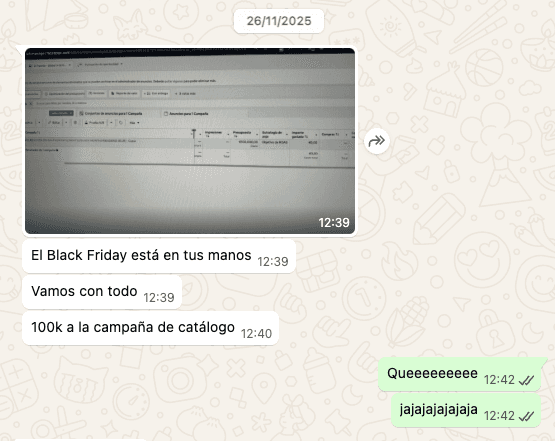
Task: Click the forward arrow icon beside the photo
Action: (x=377, y=141)
